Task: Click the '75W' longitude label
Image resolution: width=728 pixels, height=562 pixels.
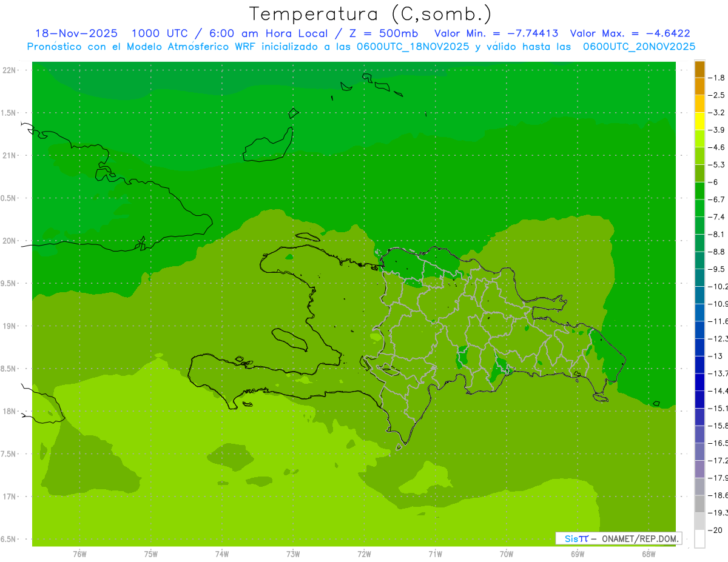Action: [x=151, y=554]
